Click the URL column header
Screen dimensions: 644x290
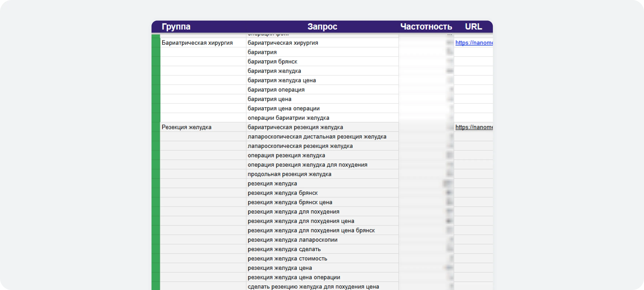coord(473,27)
